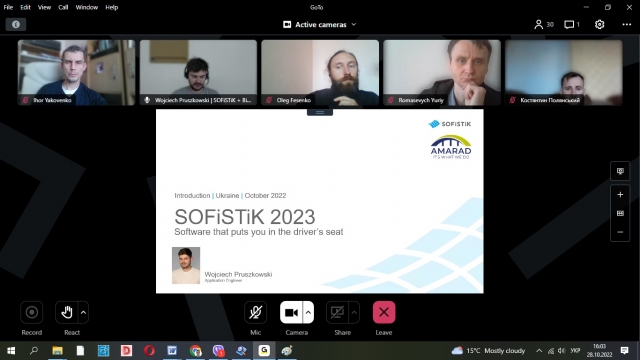The width and height of the screenshot is (640, 360).
Task: Open the Window menu
Action: pyautogui.click(x=87, y=7)
